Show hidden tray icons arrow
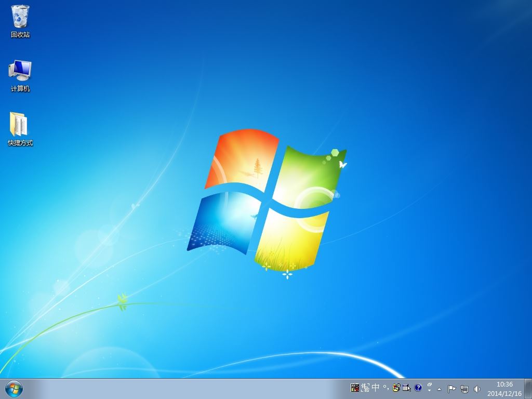 tap(440, 389)
